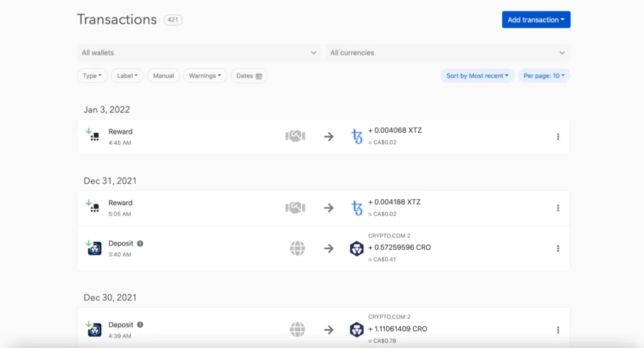Open the Label filter dropdown

pos(127,76)
